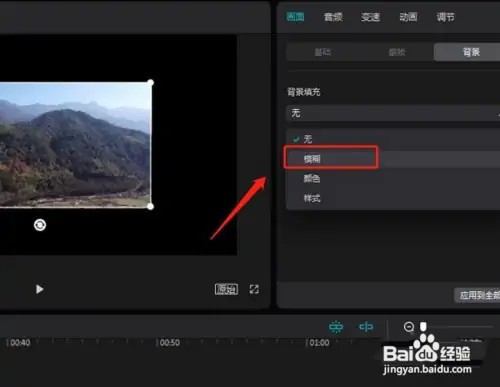Zoom out timeline with minus magnifier
Image resolution: width=500 pixels, height=387 pixels.
(409, 327)
